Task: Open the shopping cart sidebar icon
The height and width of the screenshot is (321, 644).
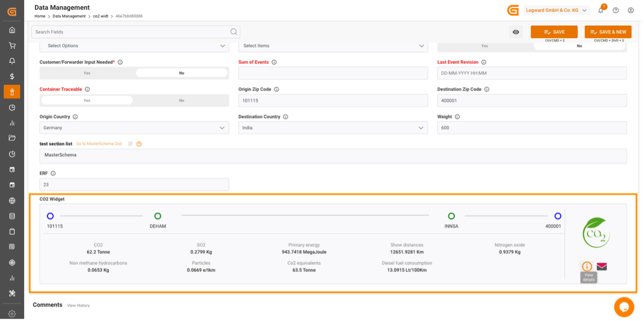Action: 12,46
